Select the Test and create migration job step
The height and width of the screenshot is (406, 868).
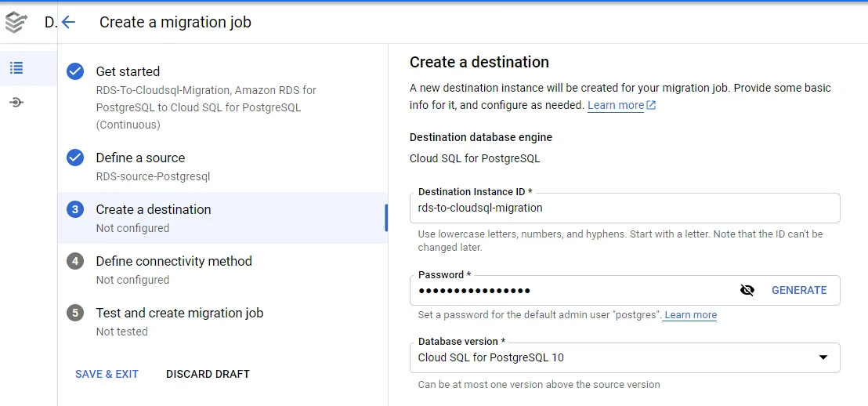coord(179,313)
